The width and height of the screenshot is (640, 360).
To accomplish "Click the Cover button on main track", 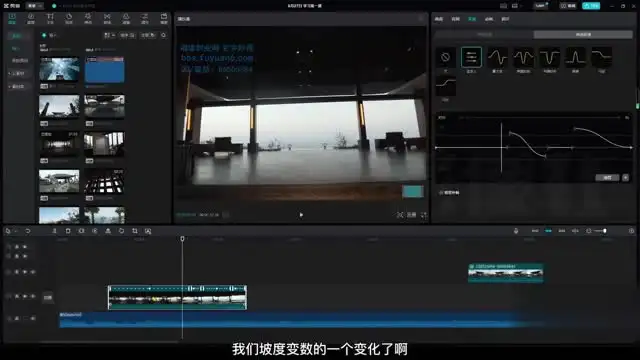I will tap(48, 298).
